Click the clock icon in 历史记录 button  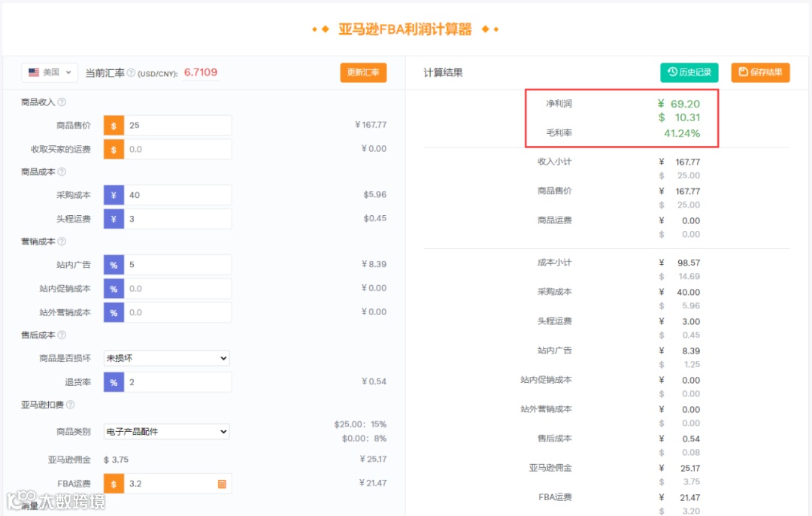click(x=672, y=72)
